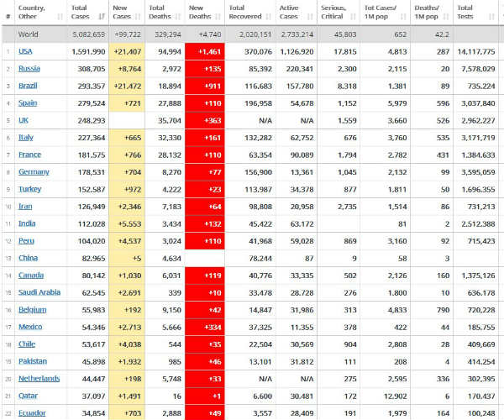Viewport: 504px width, 420px height.
Task: Select Mexico new deaths +334 cell
Action: pos(205,327)
